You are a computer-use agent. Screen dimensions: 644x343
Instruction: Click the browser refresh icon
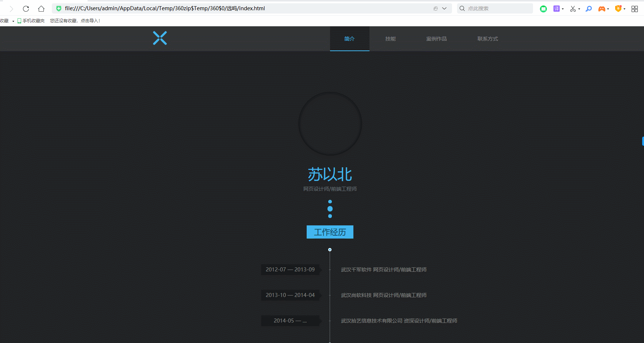(x=26, y=9)
